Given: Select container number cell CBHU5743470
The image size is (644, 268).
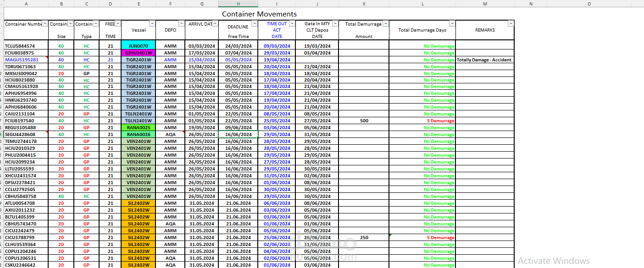Looking at the screenshot, I should (x=26, y=224).
